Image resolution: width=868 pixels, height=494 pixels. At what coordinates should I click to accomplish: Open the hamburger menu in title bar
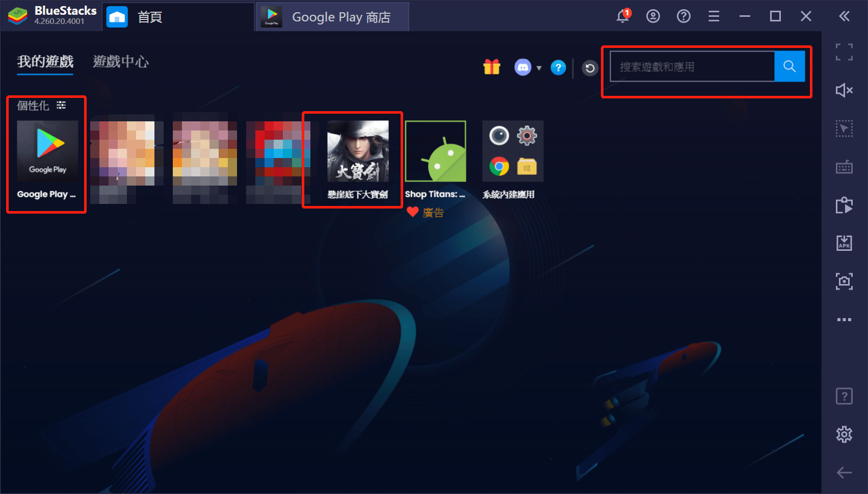714,16
